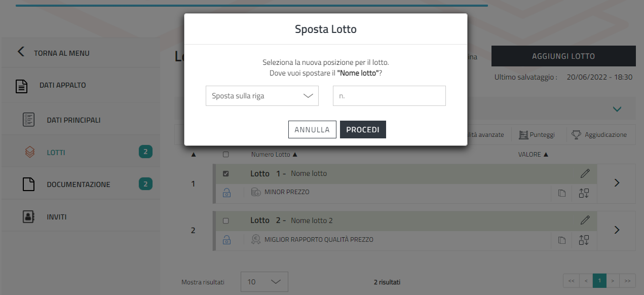Click the Inviti contact book icon

(x=29, y=217)
